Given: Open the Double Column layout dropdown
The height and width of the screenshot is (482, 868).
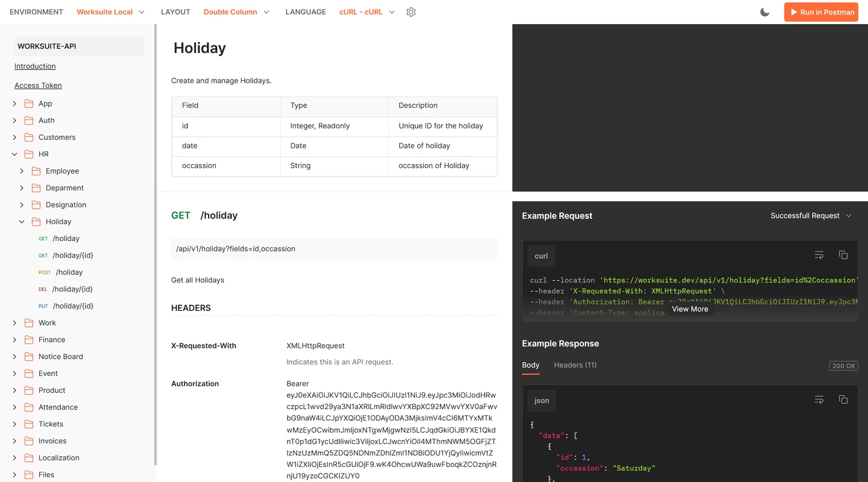Looking at the screenshot, I should 237,12.
